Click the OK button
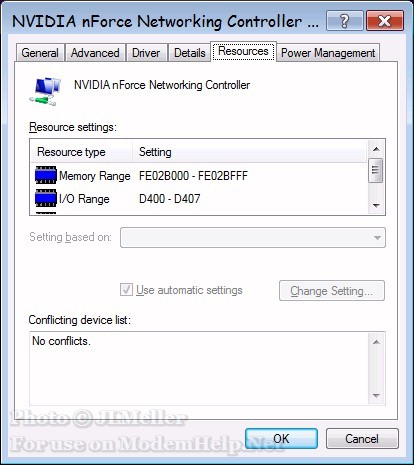Viewport: 414px width, 465px height. [281, 438]
